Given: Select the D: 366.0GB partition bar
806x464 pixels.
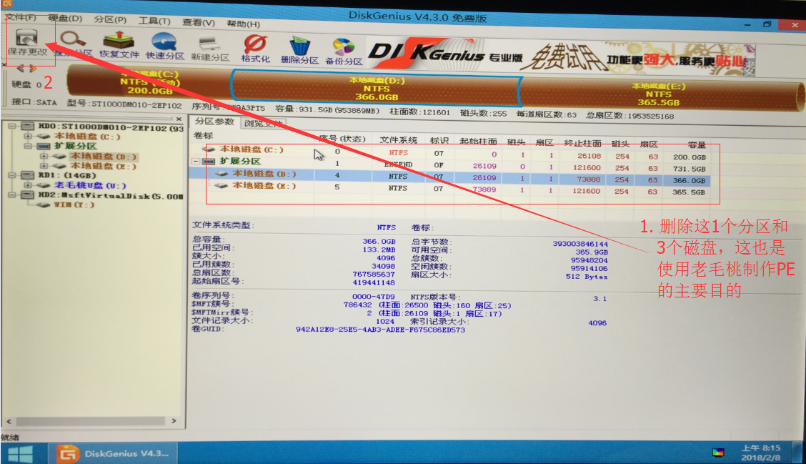Looking at the screenshot, I should pos(376,88).
